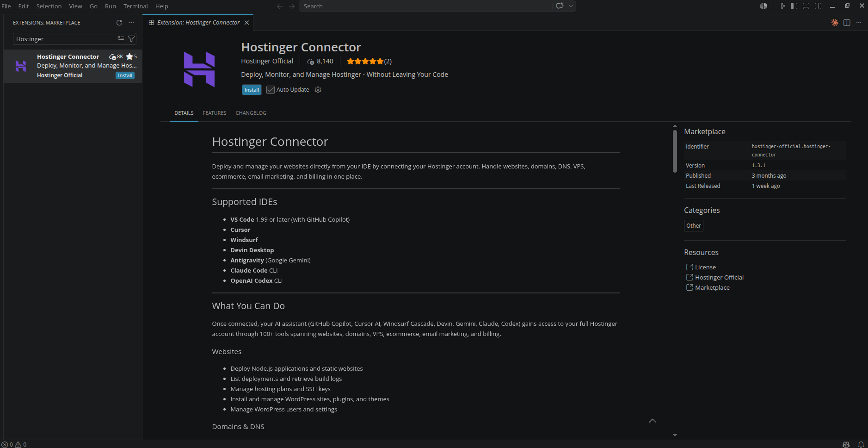Click the orange Claude spark icon
The width and height of the screenshot is (868, 448).
835,23
